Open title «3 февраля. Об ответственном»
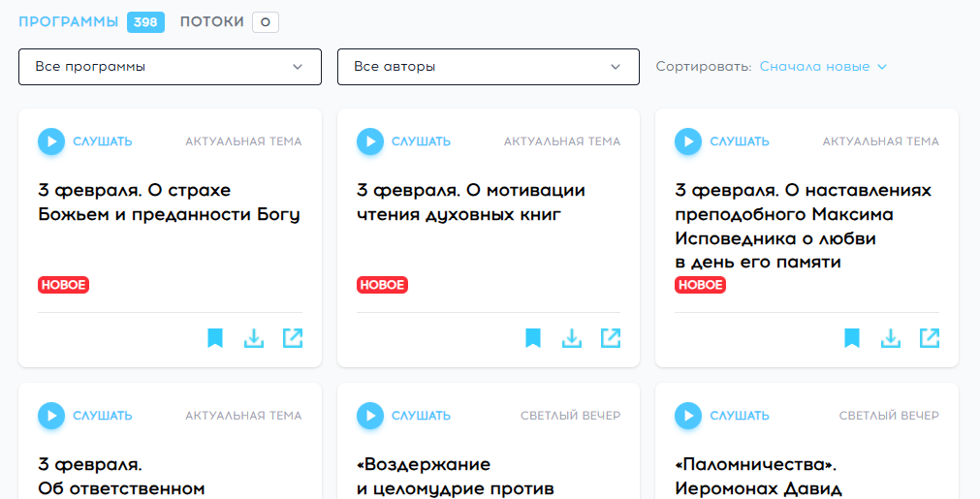 [x=121, y=477]
